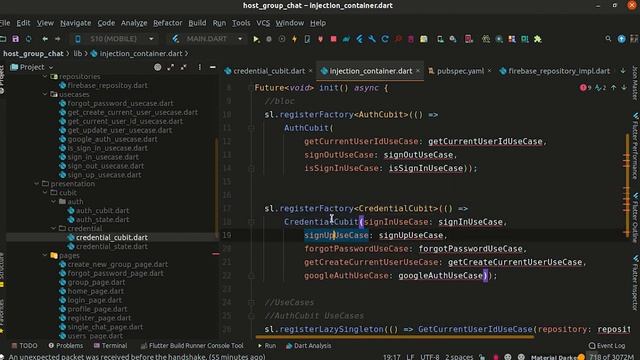Image resolution: width=640 pixels, height=360 pixels.
Task: Navigate back with the left arrow icon
Action: point(45,39)
